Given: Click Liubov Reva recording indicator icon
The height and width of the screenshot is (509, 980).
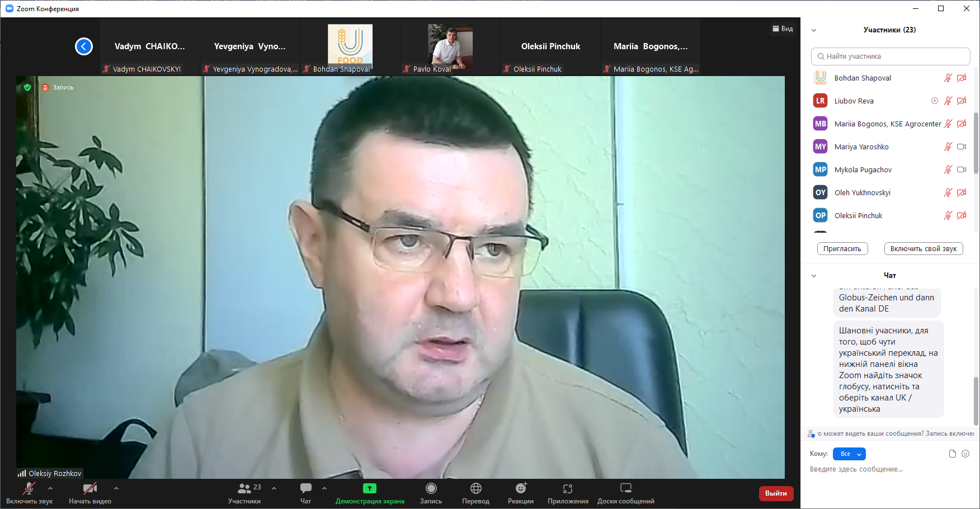Looking at the screenshot, I should (x=934, y=101).
